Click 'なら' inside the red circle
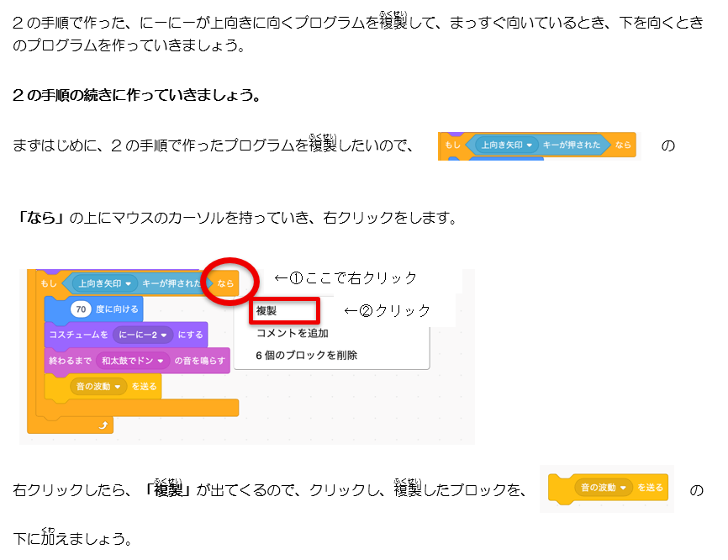 click(x=225, y=283)
